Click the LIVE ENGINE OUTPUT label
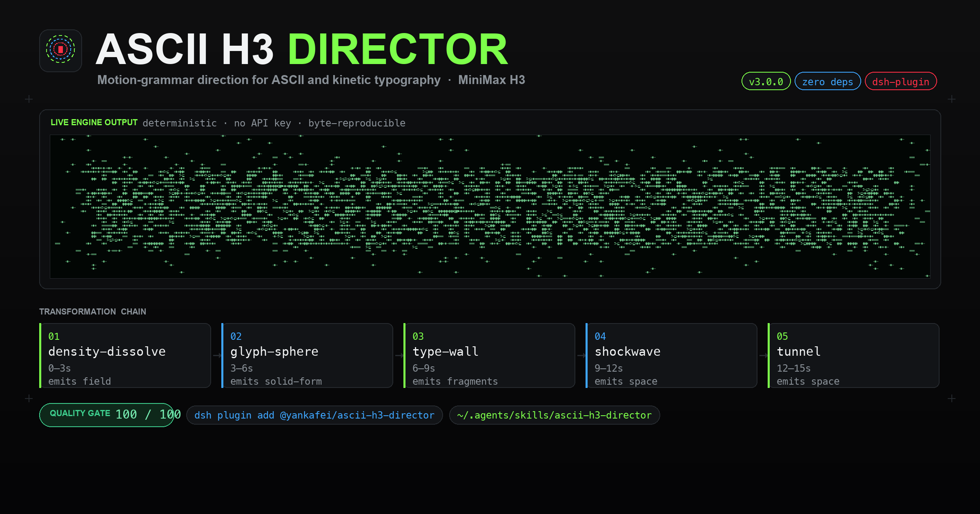This screenshot has height=514, width=980. point(94,122)
